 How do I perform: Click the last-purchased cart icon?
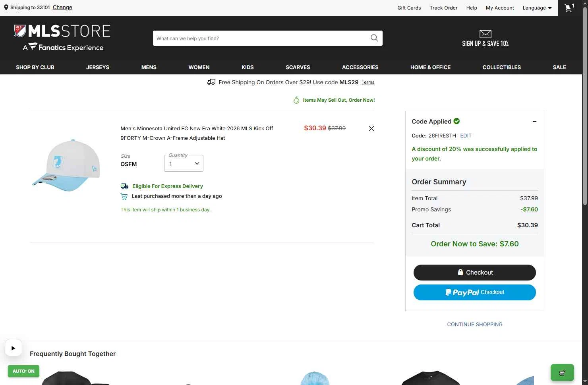click(124, 196)
